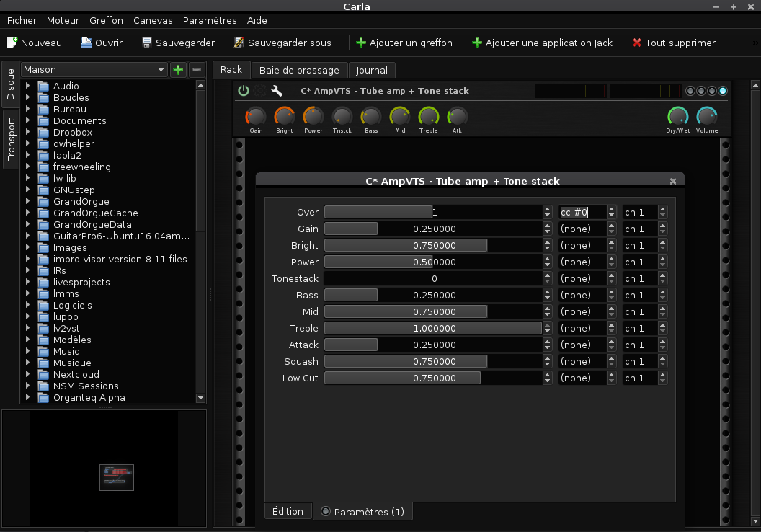Select the Organteq Alpha folder
761x532 pixels.
[89, 397]
